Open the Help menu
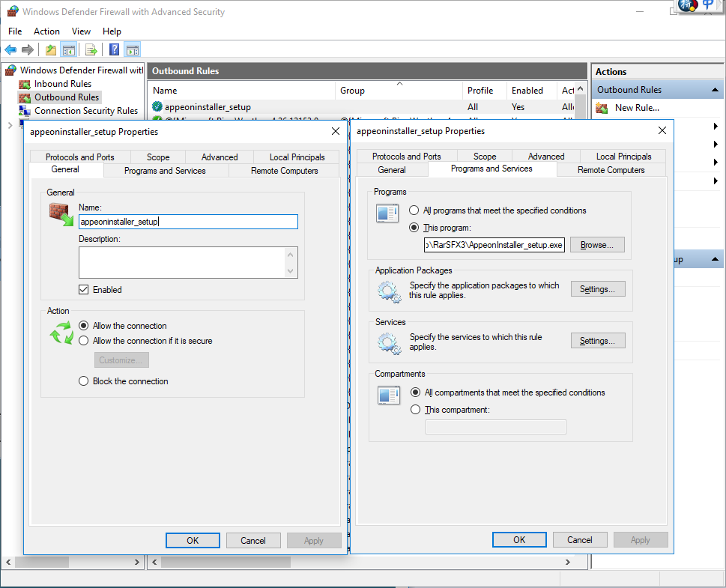 (112, 31)
